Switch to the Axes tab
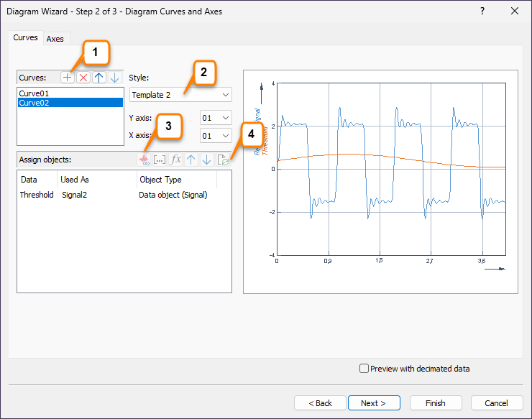This screenshot has height=419, width=532. pyautogui.click(x=55, y=39)
